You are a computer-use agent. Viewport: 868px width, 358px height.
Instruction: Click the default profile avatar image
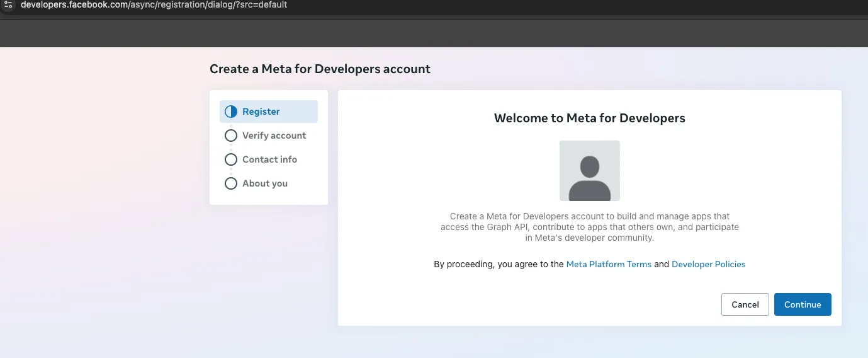(x=590, y=171)
